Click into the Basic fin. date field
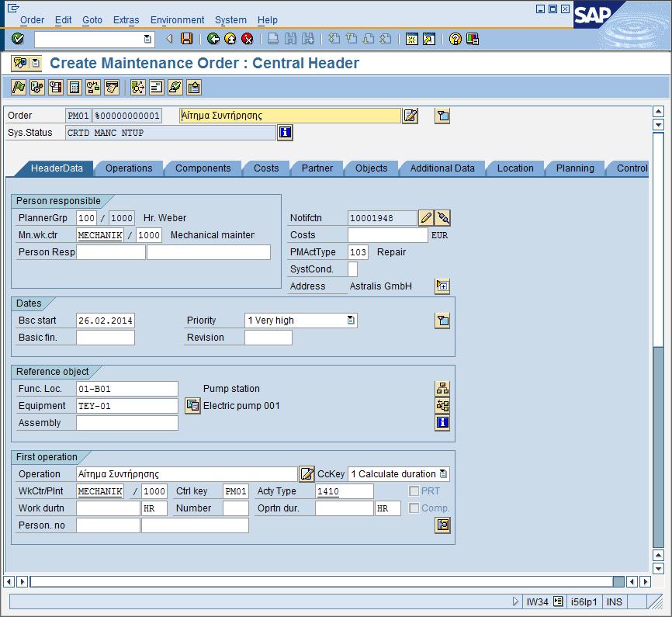672x617 pixels. [x=106, y=338]
